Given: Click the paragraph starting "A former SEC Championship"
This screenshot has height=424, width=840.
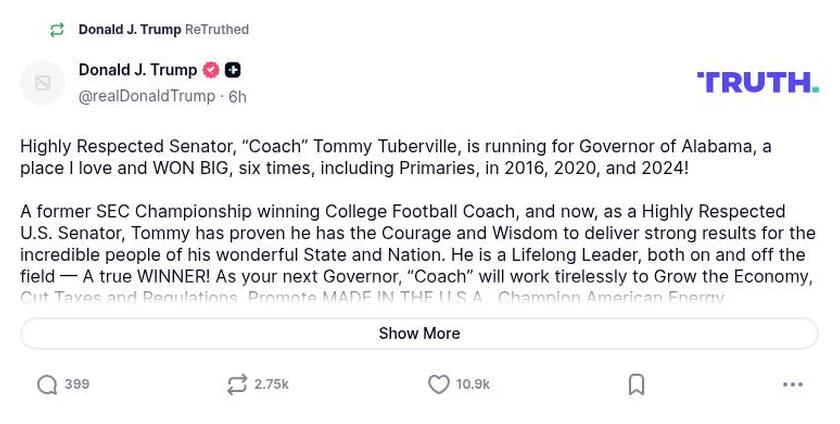Looking at the screenshot, I should 417,244.
